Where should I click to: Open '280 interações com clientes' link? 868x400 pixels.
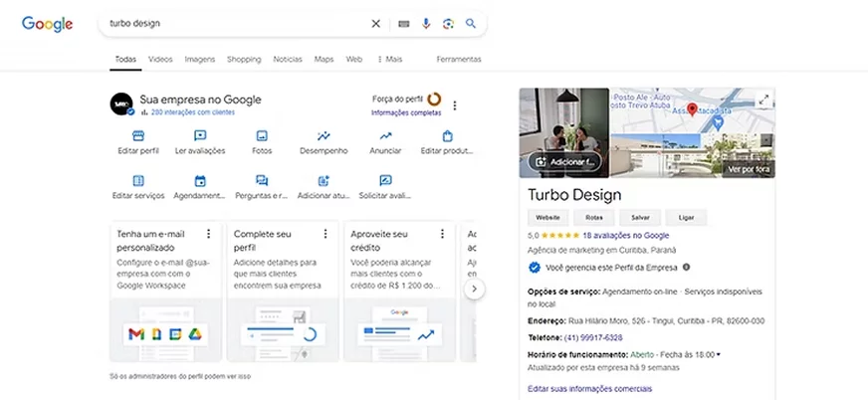193,112
